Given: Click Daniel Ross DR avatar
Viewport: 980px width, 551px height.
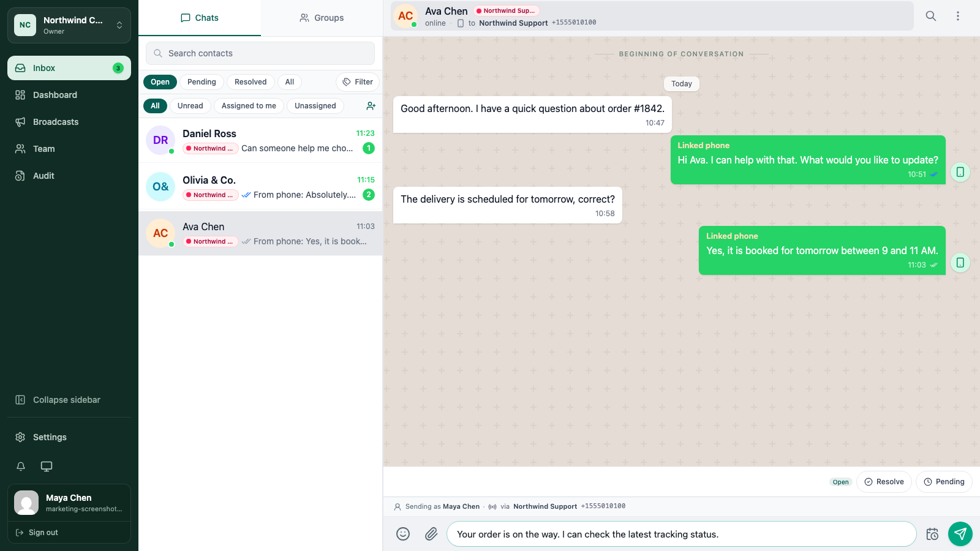Looking at the screenshot, I should tap(160, 140).
